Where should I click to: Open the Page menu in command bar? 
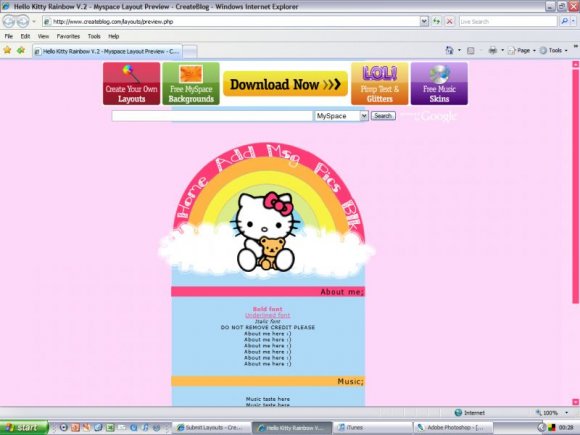(x=522, y=50)
